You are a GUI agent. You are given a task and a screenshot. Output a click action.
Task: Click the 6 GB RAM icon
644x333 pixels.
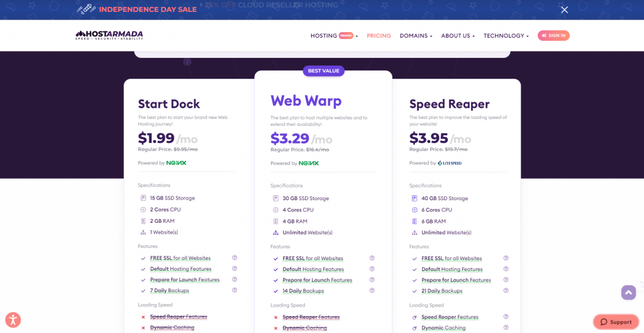tap(415, 221)
